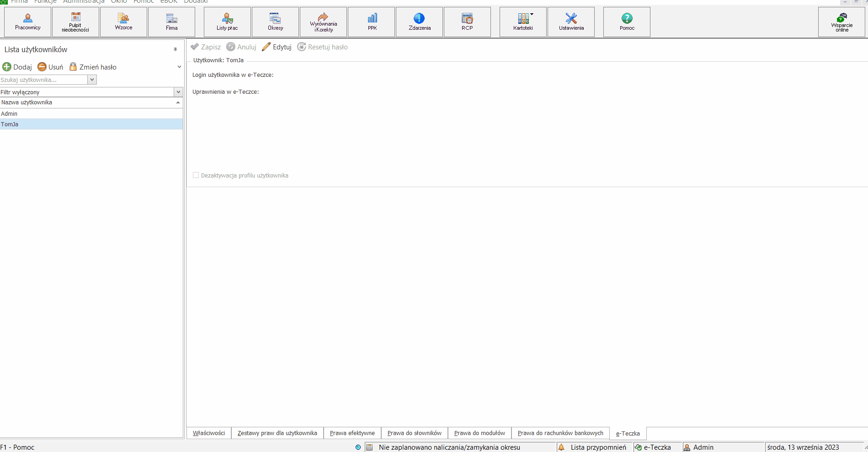
Task: Open the Okresy toolbar button
Action: (x=275, y=22)
